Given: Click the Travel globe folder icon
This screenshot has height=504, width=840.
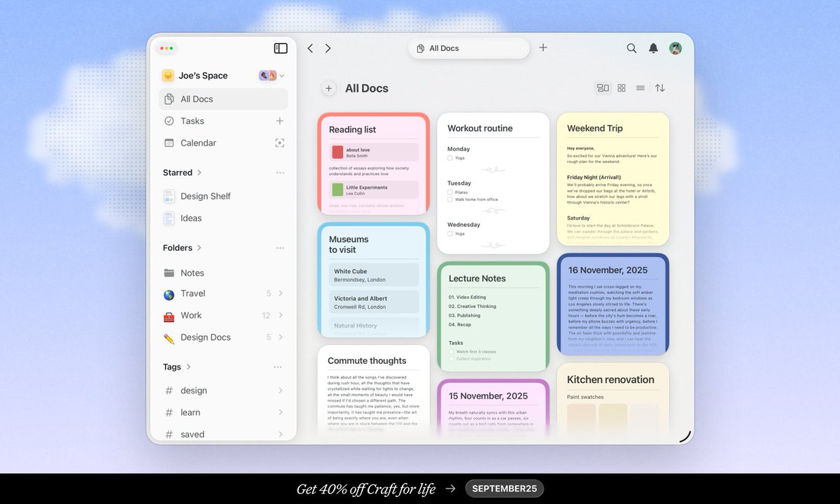Looking at the screenshot, I should tap(169, 294).
